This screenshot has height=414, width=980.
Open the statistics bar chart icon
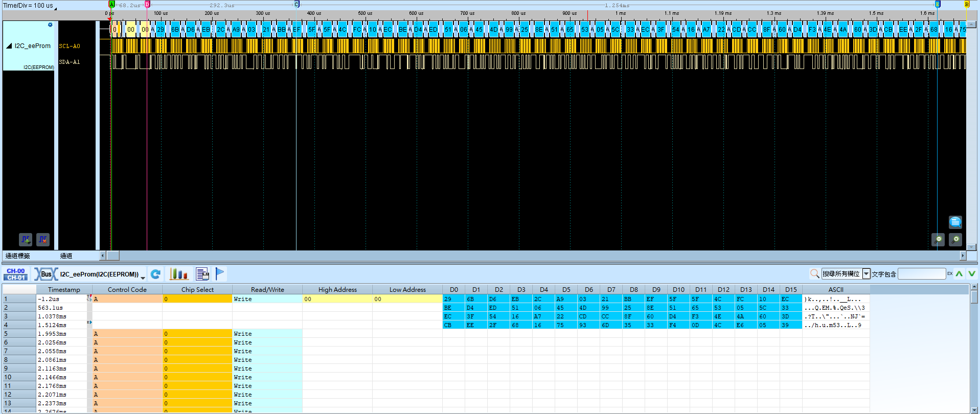point(178,274)
